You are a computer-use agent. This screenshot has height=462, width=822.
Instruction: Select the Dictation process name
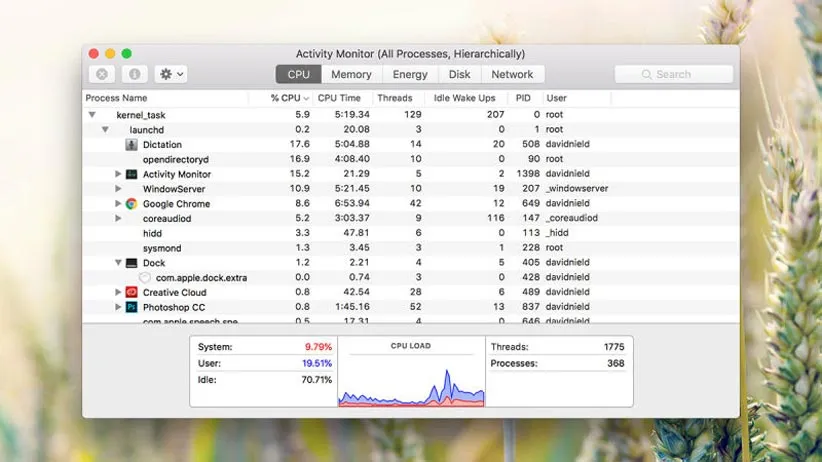[162, 145]
